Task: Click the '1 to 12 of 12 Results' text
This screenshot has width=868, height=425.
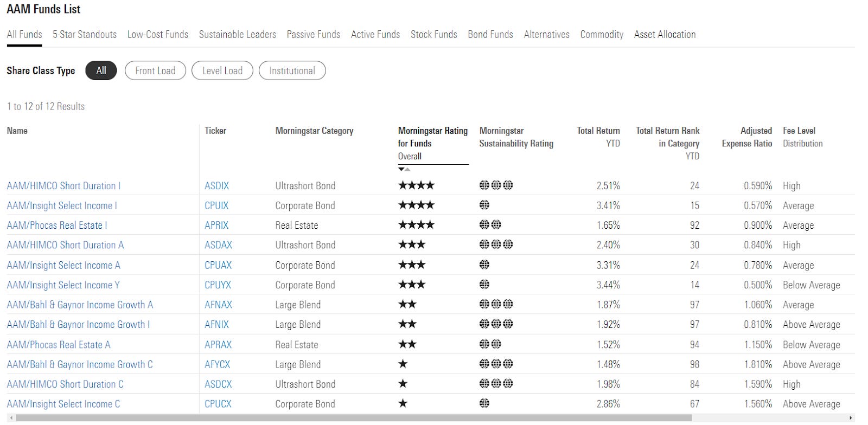Action: pyautogui.click(x=46, y=106)
